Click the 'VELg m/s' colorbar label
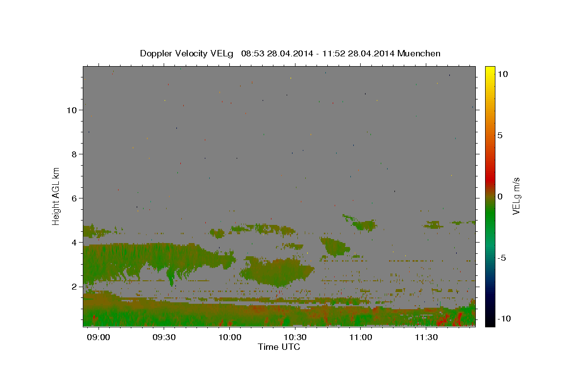Viewport: 588px width, 392px height. click(516, 196)
